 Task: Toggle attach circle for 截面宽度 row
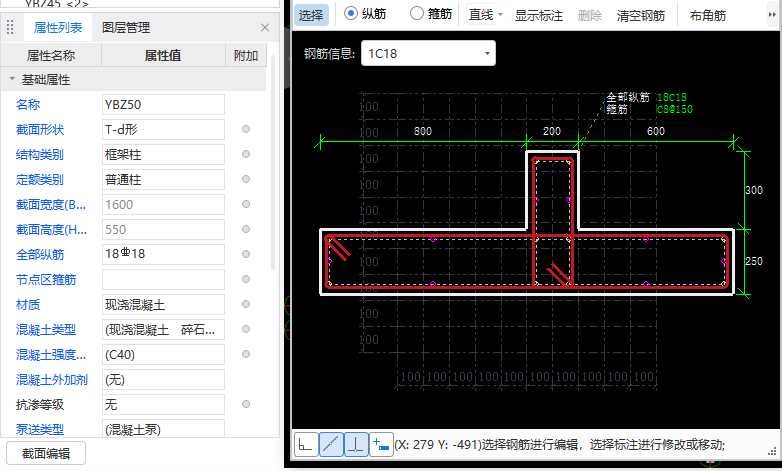(x=246, y=204)
